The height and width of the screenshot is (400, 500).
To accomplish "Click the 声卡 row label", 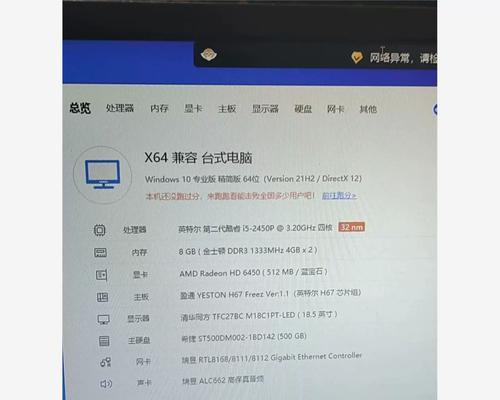I will [145, 383].
